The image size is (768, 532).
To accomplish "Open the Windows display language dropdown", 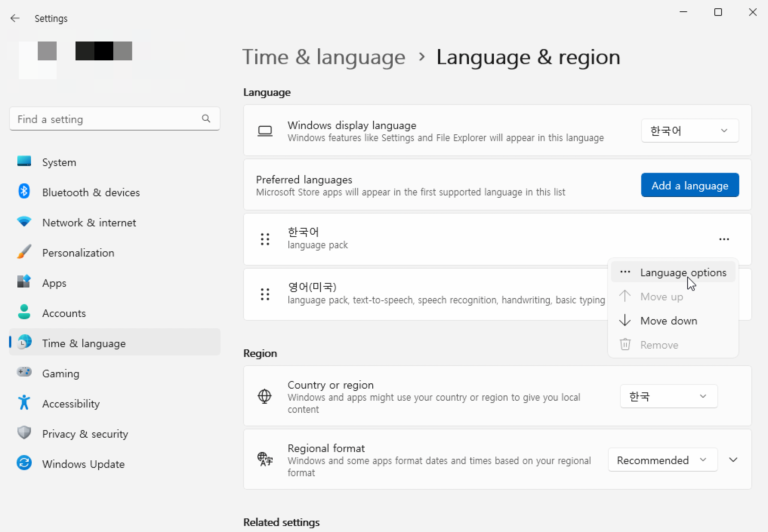I will tap(689, 131).
